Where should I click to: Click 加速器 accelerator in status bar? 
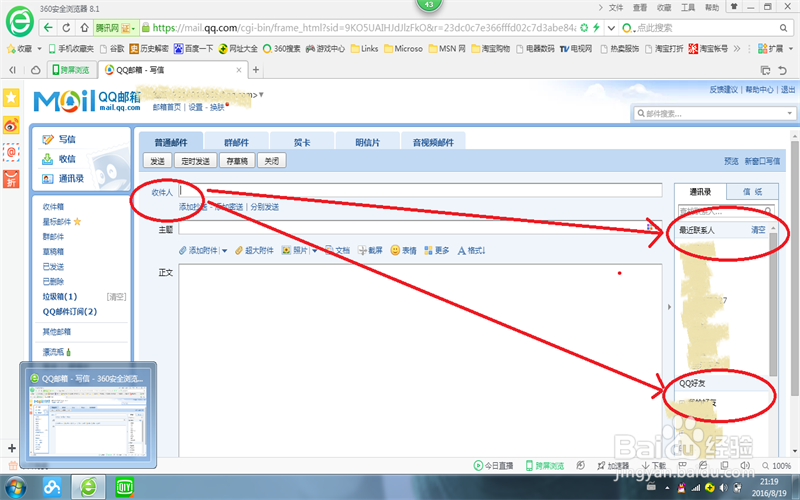pyautogui.click(x=613, y=465)
